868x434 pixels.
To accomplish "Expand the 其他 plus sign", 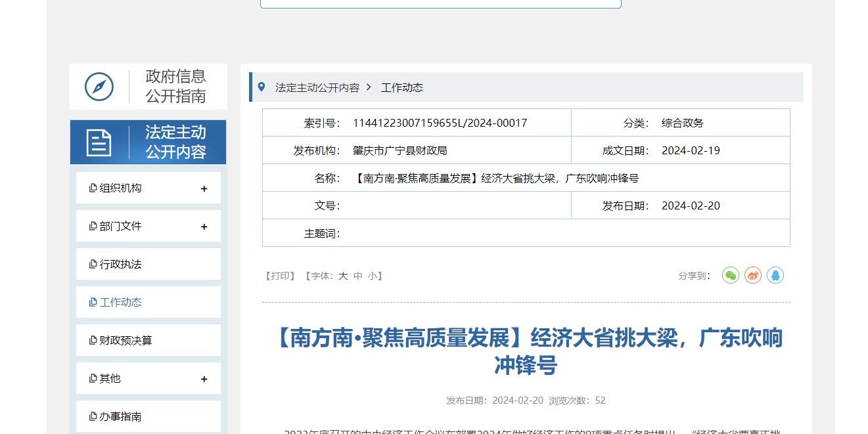I will point(204,380).
